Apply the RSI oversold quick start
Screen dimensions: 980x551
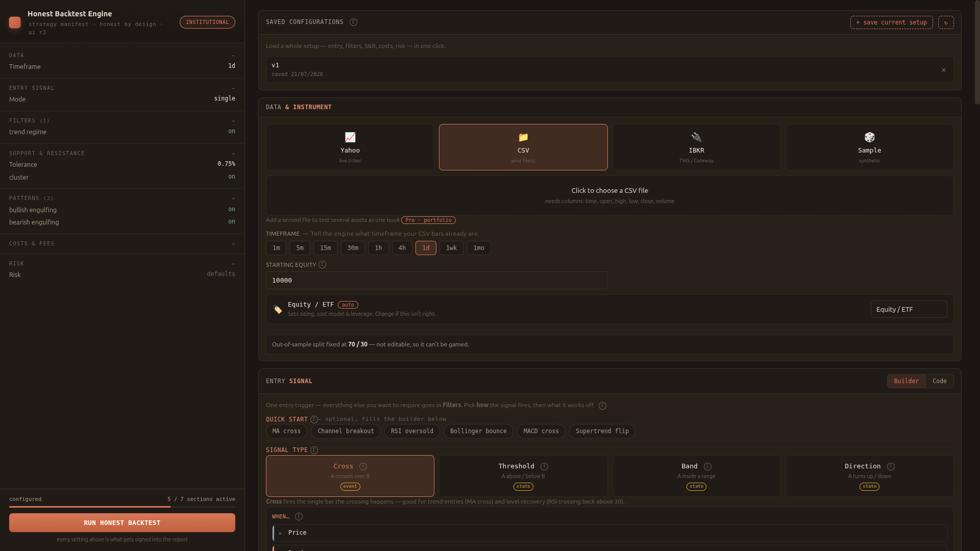[412, 432]
